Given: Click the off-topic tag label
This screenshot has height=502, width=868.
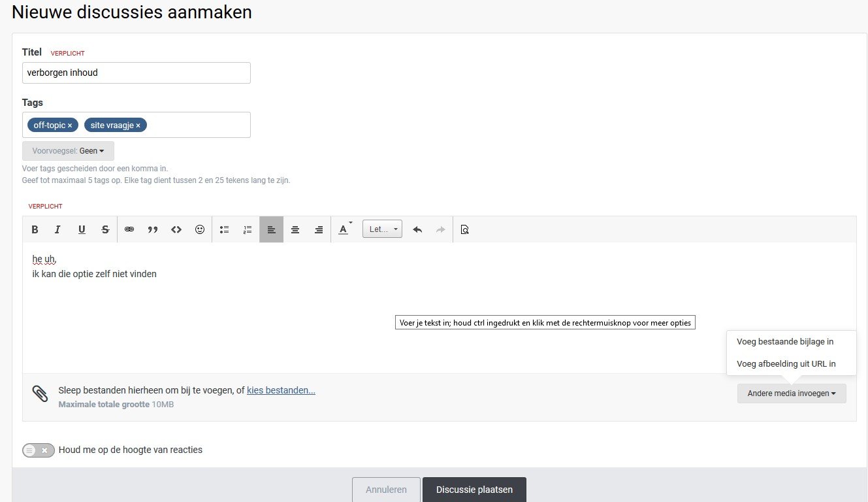Looking at the screenshot, I should (50, 125).
